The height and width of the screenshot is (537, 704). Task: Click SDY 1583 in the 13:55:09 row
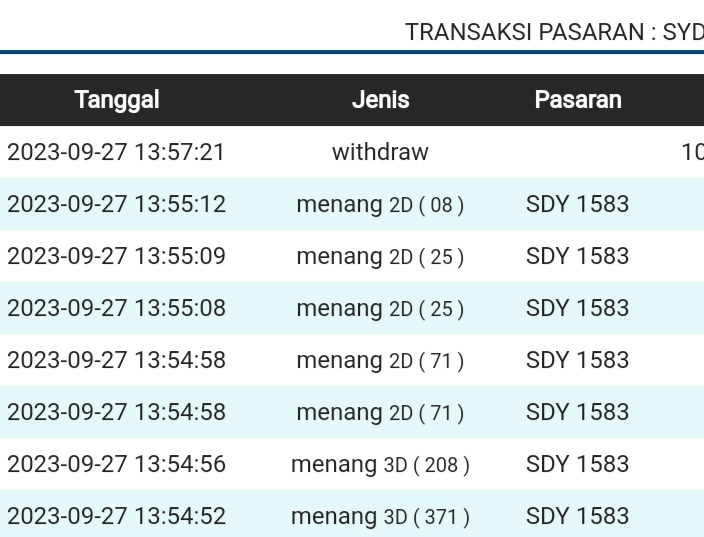577,256
